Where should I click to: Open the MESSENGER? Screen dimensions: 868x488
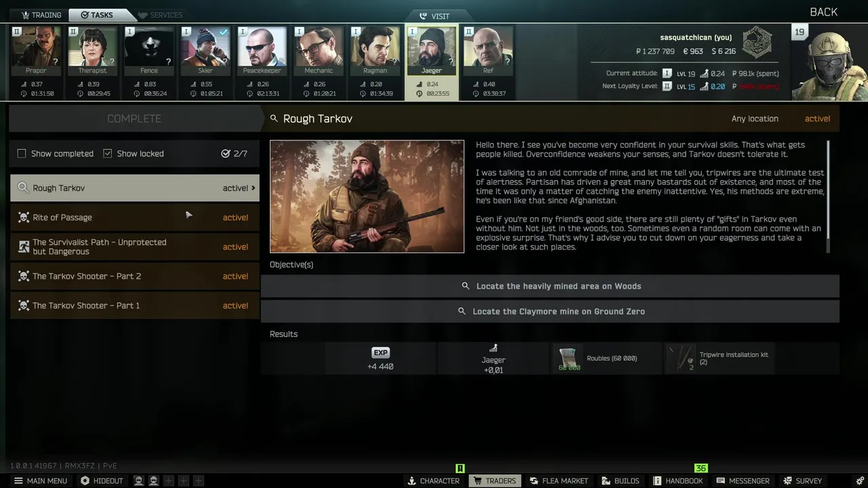pos(743,481)
